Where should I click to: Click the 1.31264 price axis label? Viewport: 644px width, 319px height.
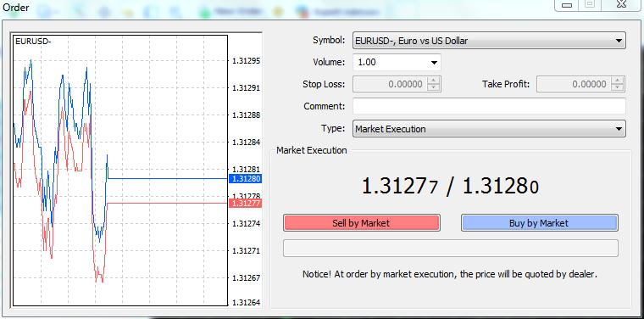pyautogui.click(x=246, y=303)
